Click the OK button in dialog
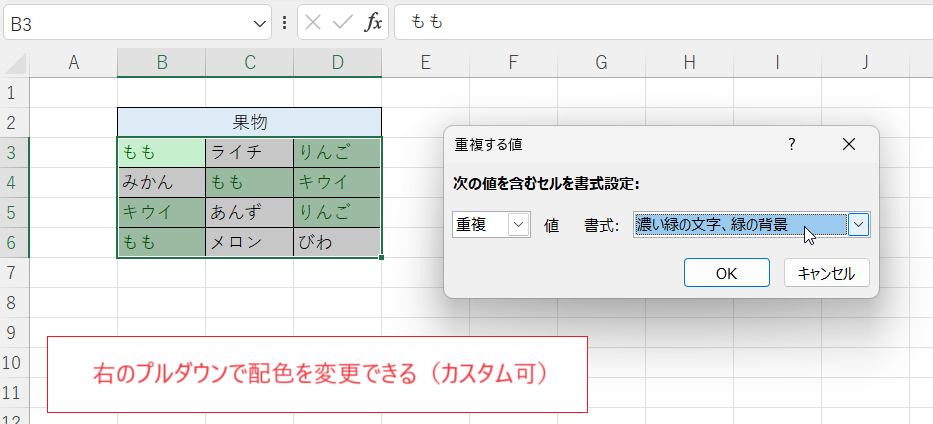Viewport: 933px width, 424px height. tap(727, 273)
